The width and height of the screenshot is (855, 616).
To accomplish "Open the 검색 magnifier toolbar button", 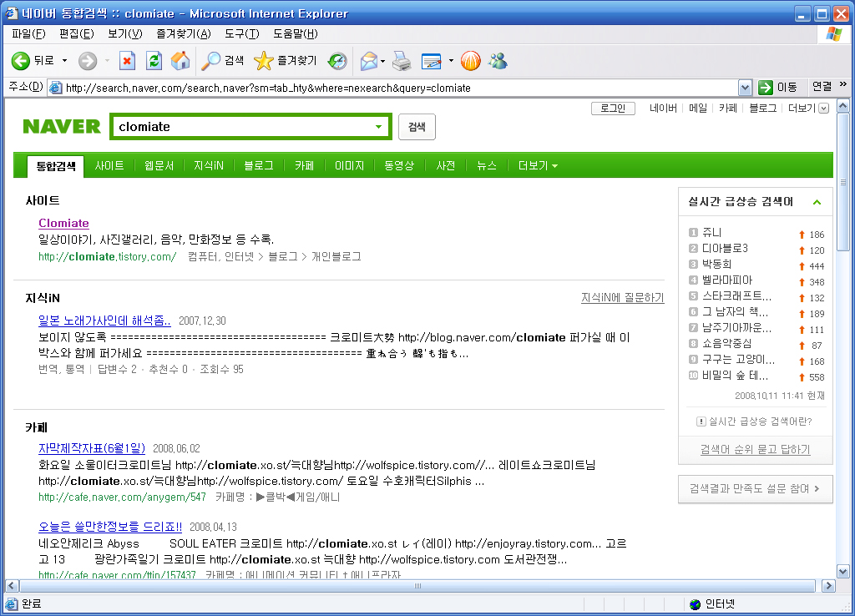I will (x=222, y=60).
